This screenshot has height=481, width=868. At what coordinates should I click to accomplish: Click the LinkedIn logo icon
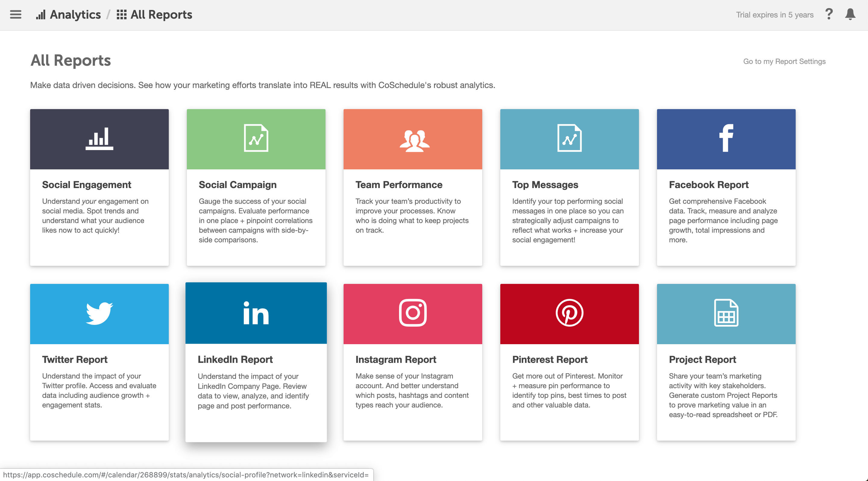256,313
